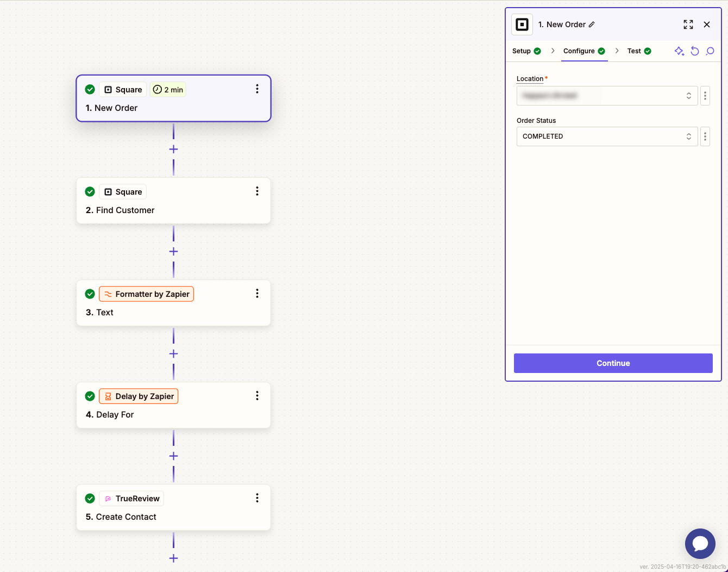Add a step after Create Contact

173,558
